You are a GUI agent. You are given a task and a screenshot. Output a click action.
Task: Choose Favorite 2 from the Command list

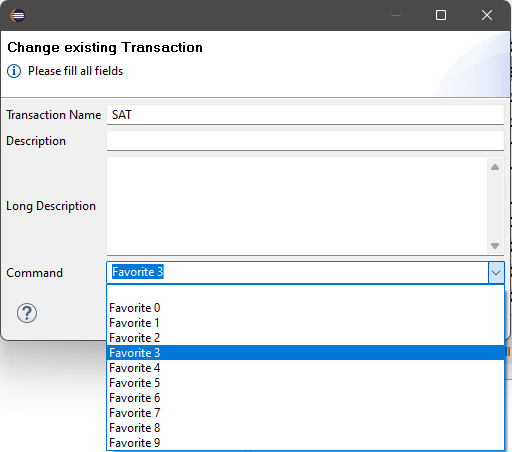[305, 338]
